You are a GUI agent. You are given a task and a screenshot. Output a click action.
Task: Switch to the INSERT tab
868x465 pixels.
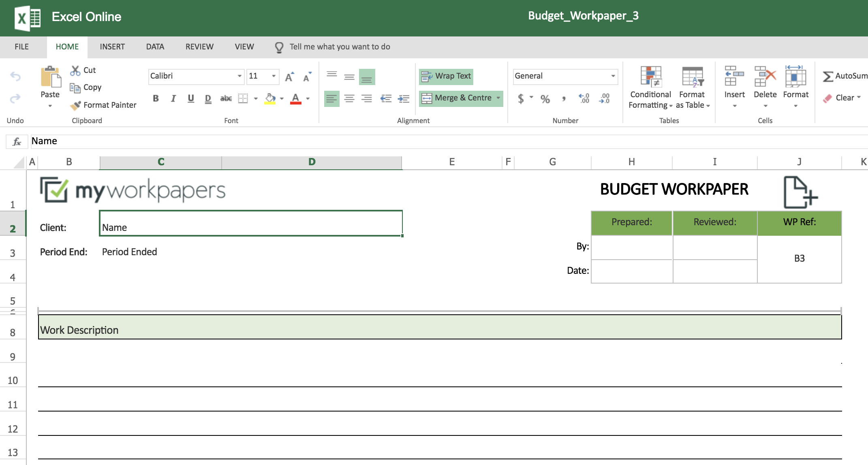click(112, 47)
